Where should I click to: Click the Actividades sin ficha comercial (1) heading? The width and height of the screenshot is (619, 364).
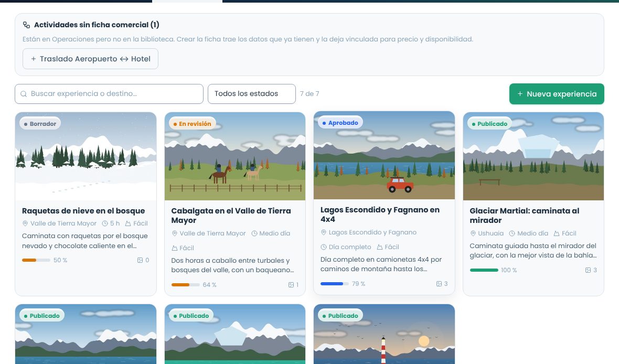click(97, 25)
